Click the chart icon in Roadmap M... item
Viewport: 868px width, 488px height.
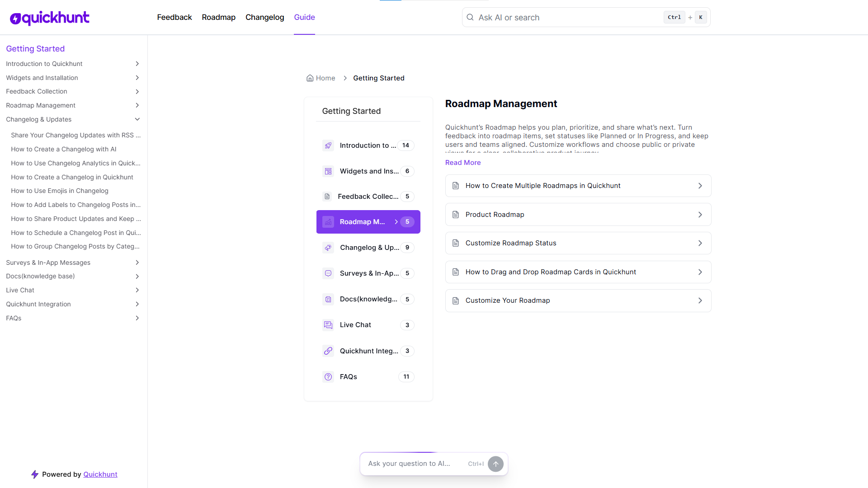[x=328, y=222]
